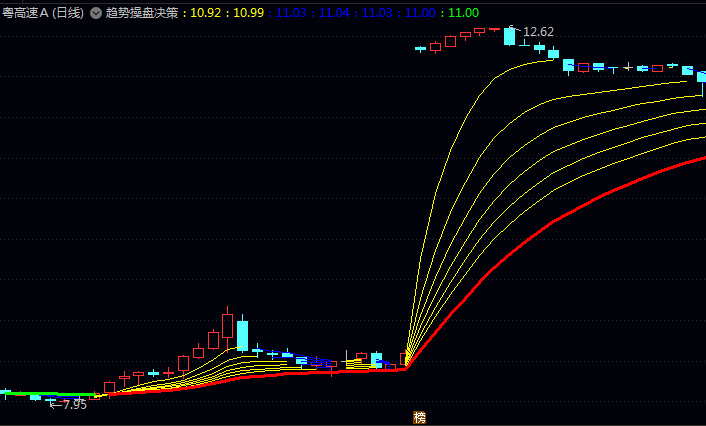
Task: Click the green indicator value 11.00
Action: tap(463, 13)
